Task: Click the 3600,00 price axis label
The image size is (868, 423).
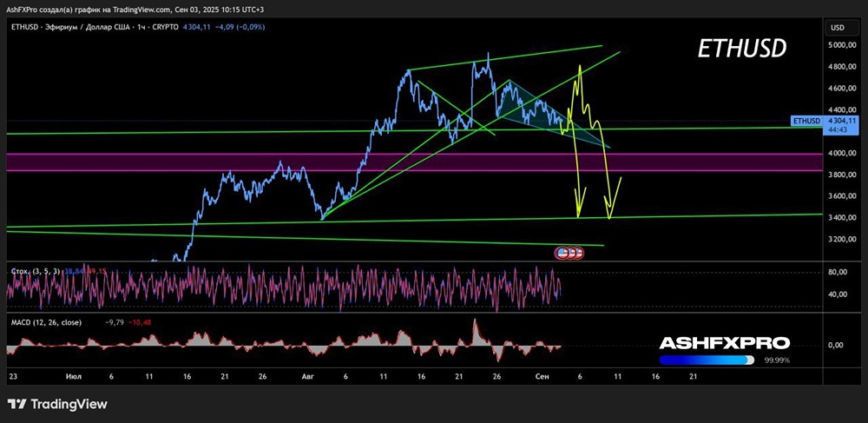Action: pyautogui.click(x=844, y=196)
